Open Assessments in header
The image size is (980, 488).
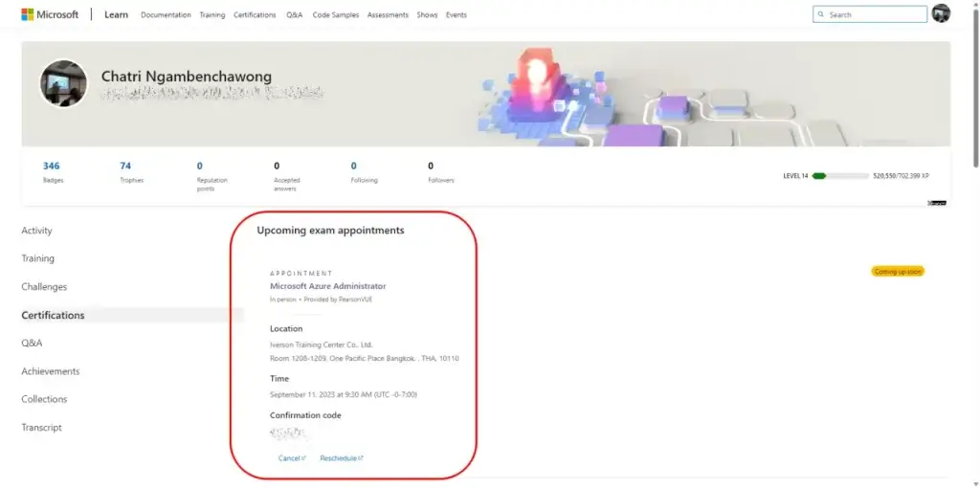[x=388, y=15]
